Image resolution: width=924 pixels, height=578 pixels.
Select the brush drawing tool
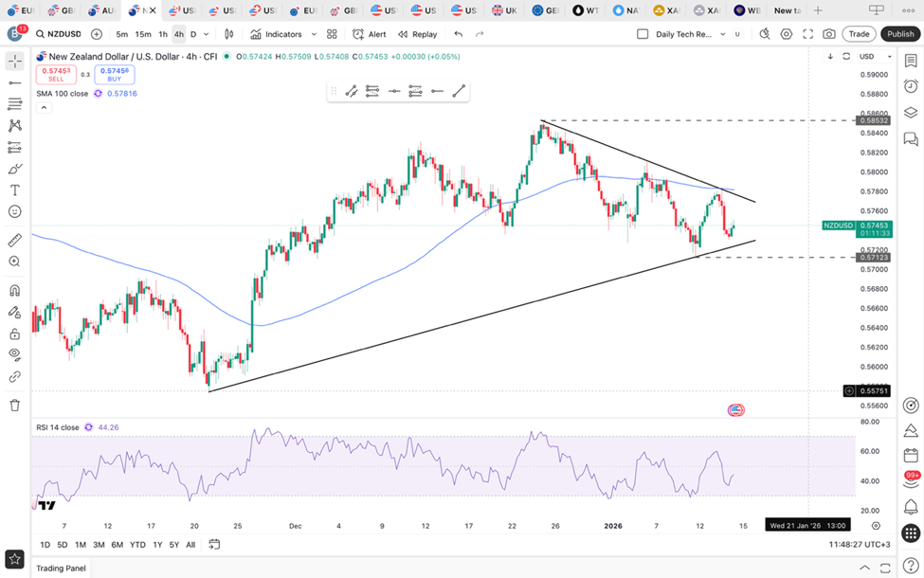15,169
